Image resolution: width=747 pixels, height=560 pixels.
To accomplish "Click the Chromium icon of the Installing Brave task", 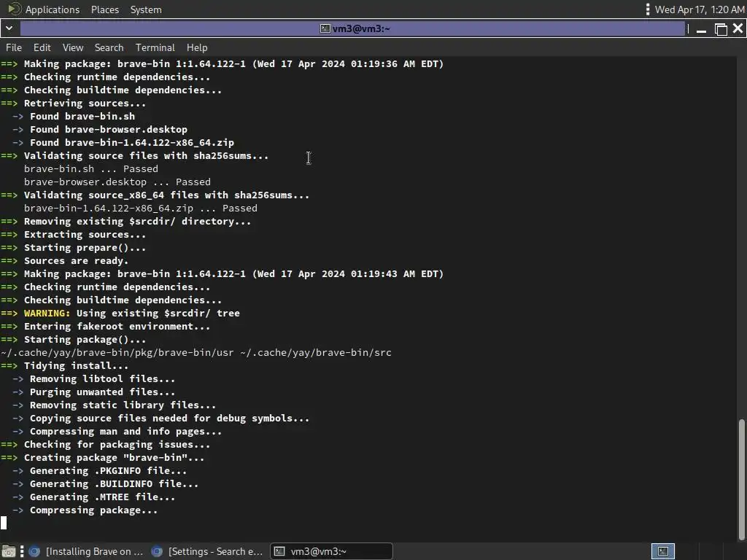I will click(x=34, y=551).
